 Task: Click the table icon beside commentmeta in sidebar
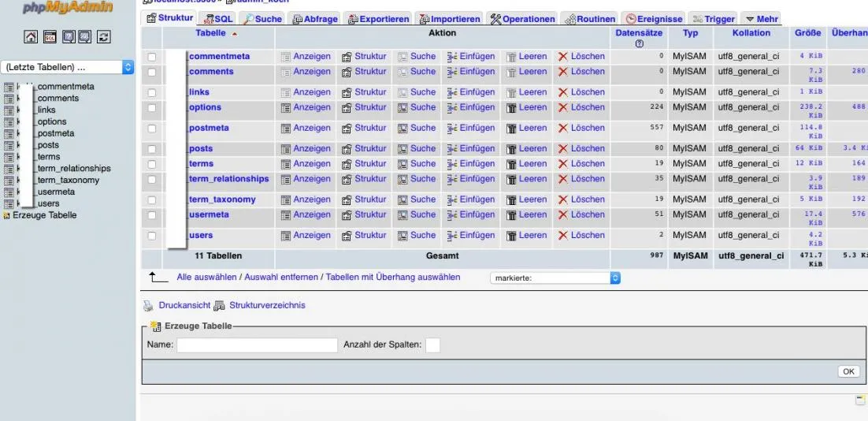click(x=9, y=87)
